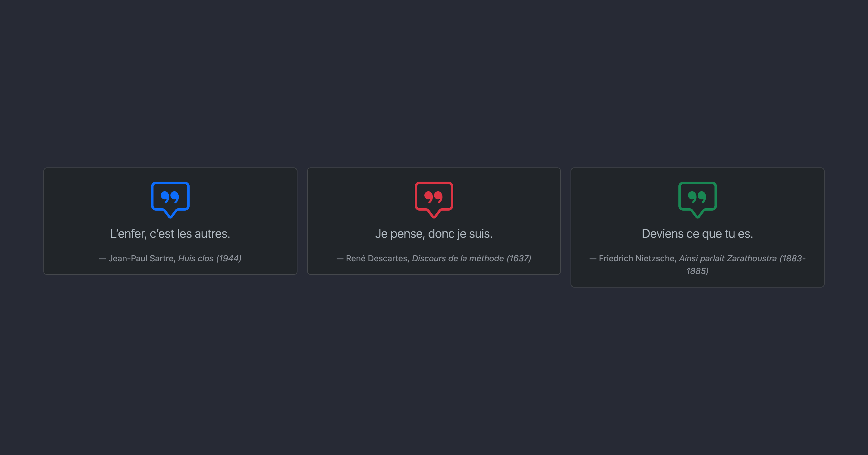Click the title Discours de la méthode
The width and height of the screenshot is (868, 455).
click(x=458, y=258)
